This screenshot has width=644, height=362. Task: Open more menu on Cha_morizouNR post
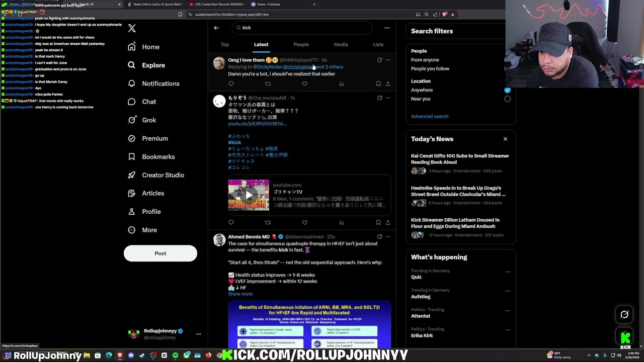388,98
